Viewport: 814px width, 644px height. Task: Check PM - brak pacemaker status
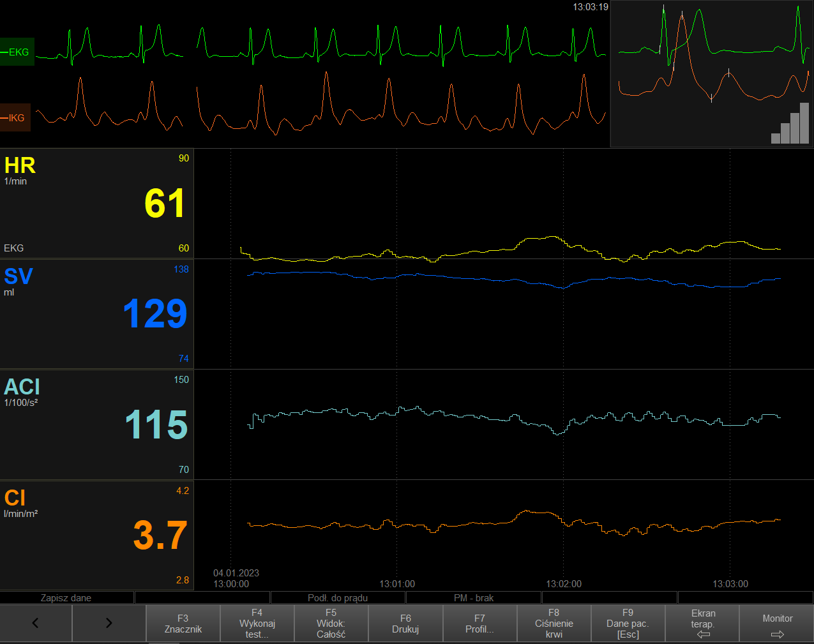click(474, 597)
